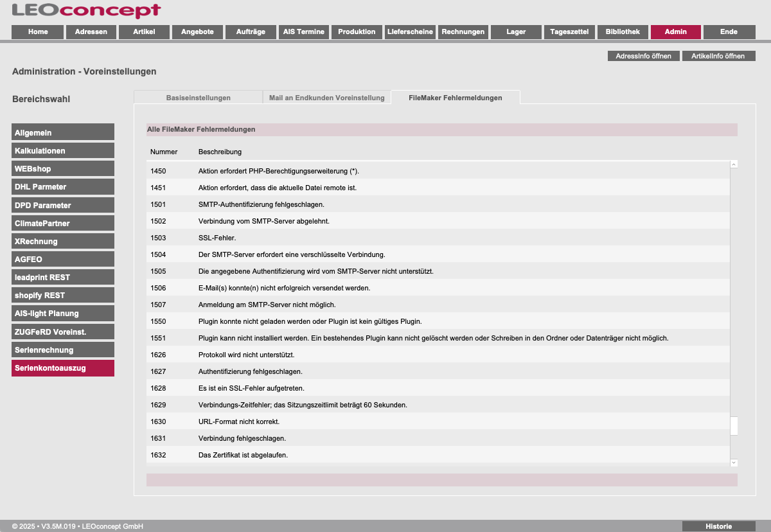Select the row for error 1630
This screenshot has width=771, height=532.
[437, 421]
